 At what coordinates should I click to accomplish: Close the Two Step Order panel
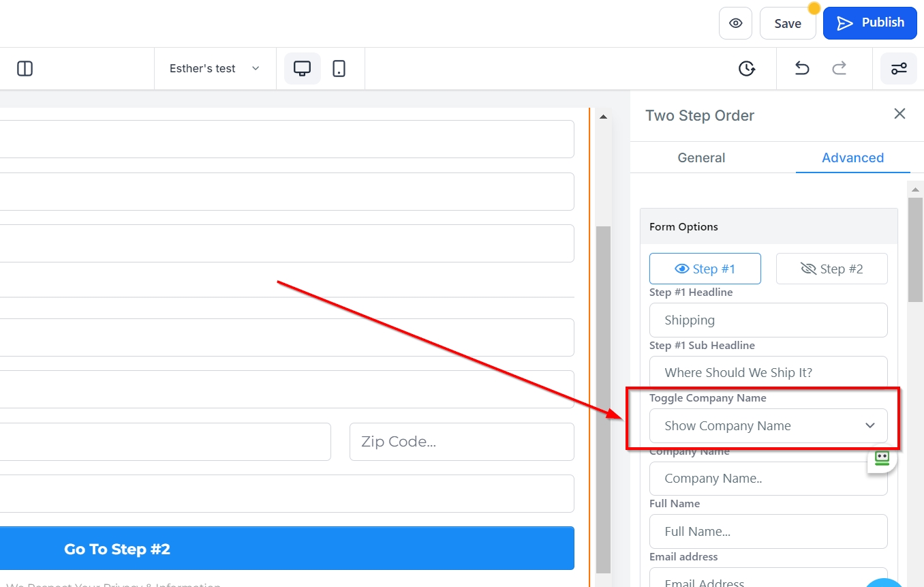[x=899, y=114]
